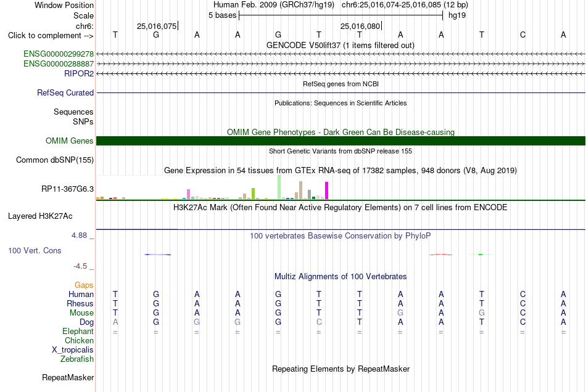
Task: Click '100 vertebrates Basewise Conservation by PhyloP' title
Action: (x=340, y=236)
